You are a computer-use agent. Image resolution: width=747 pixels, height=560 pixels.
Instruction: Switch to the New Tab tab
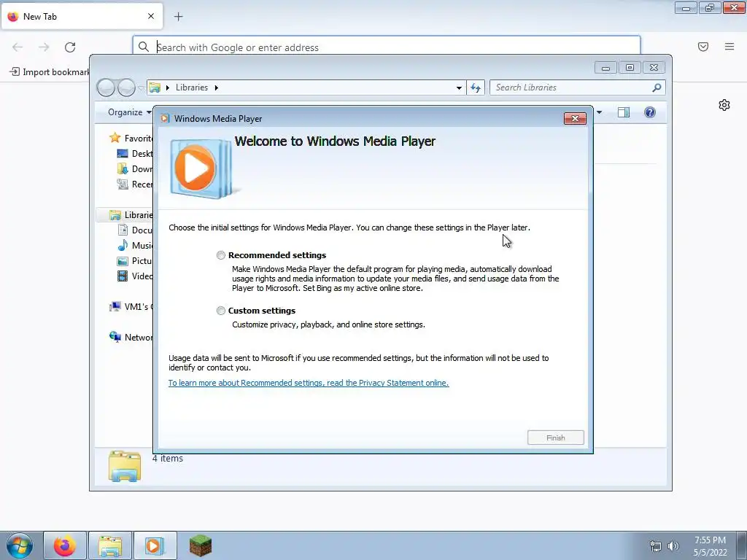tap(82, 16)
